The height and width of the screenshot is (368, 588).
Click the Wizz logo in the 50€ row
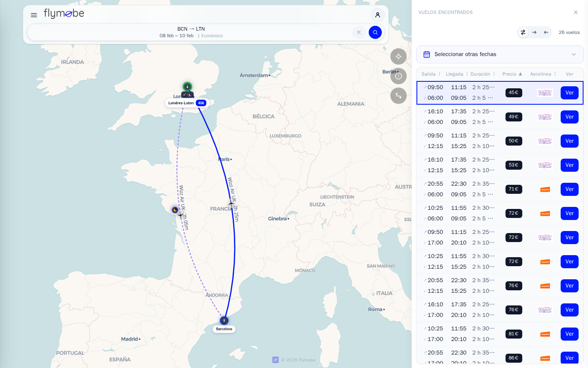545,141
